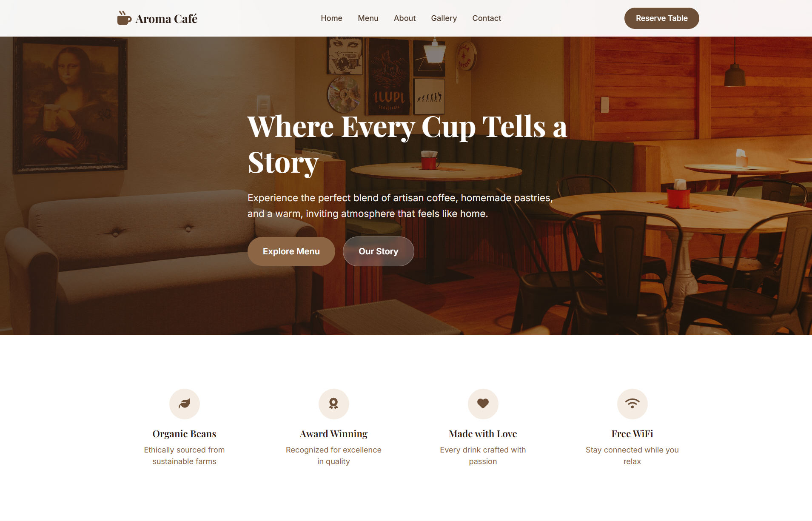Open the About navigation link
Image resolution: width=812 pixels, height=521 pixels.
pos(405,18)
